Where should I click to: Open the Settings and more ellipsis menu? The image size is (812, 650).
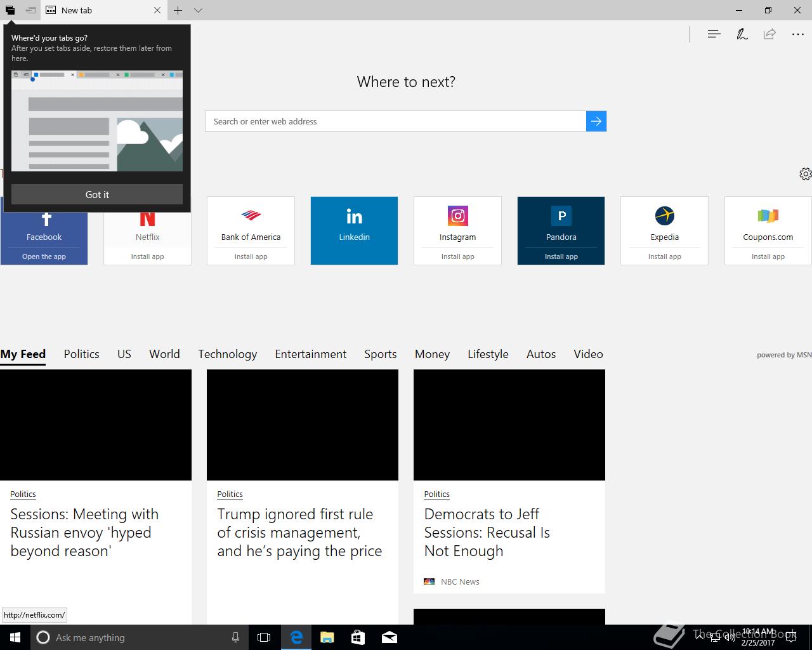(798, 34)
